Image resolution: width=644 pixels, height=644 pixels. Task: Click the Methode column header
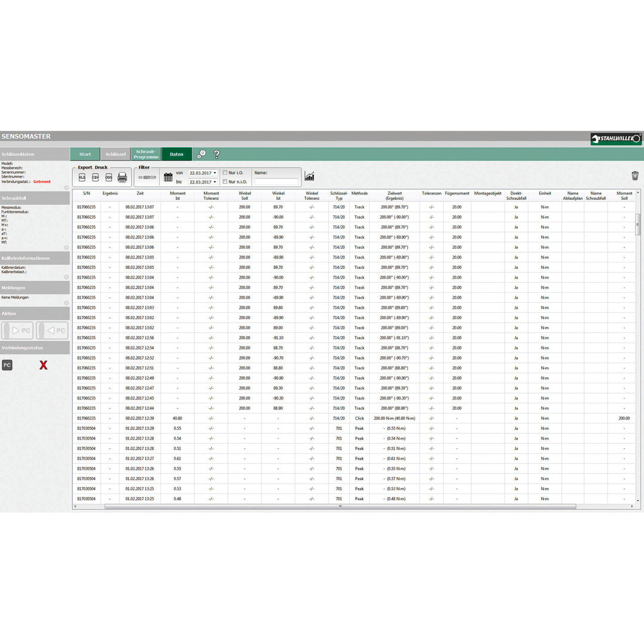pos(360,193)
